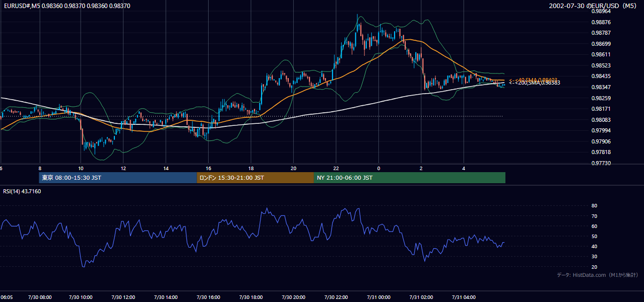Click RSI scale level 40

pyautogui.click(x=595, y=246)
